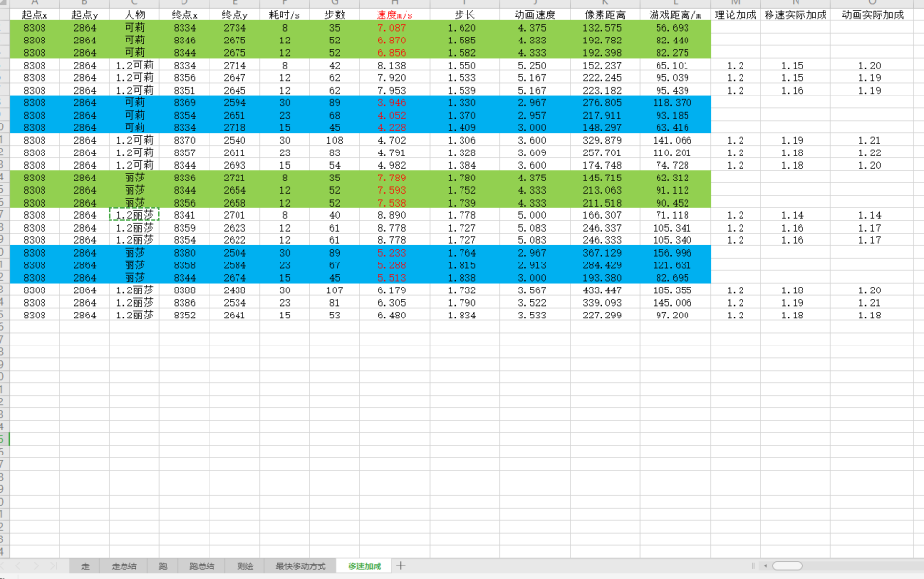Click the speed cell 6.480
Image resolution: width=924 pixels, height=579 pixels.
pyautogui.click(x=395, y=316)
